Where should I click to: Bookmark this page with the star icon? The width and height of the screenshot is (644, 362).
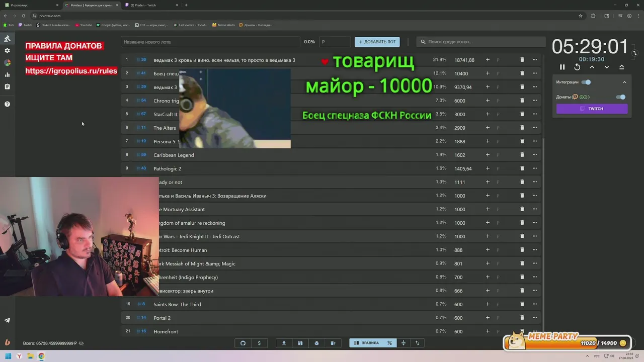(x=581, y=16)
